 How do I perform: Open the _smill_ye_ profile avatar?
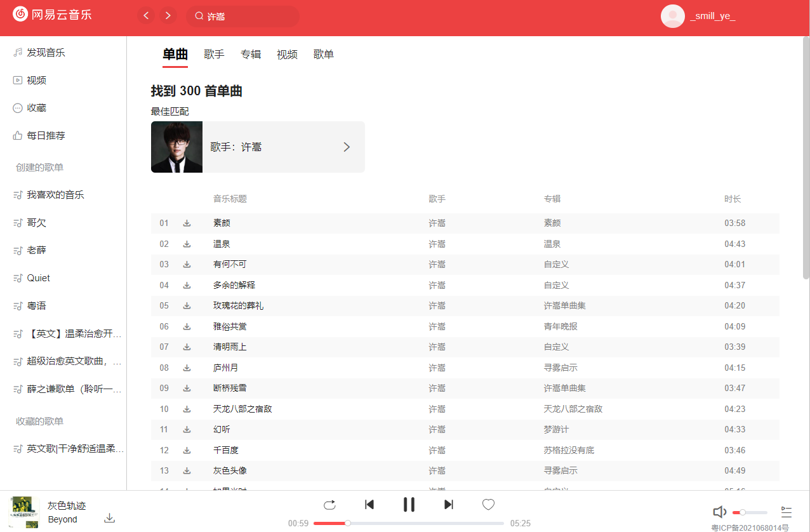pyautogui.click(x=673, y=16)
